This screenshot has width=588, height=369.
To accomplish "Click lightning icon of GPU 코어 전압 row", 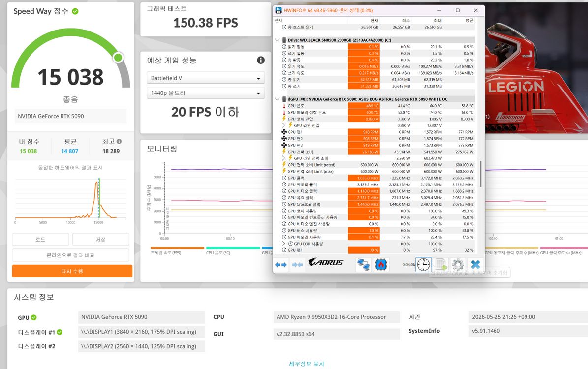I will pyautogui.click(x=284, y=119).
